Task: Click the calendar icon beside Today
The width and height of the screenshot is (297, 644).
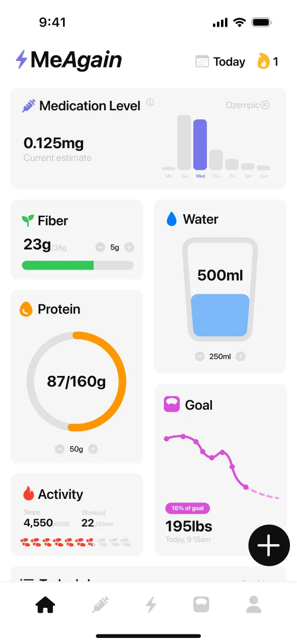Action: coord(203,61)
